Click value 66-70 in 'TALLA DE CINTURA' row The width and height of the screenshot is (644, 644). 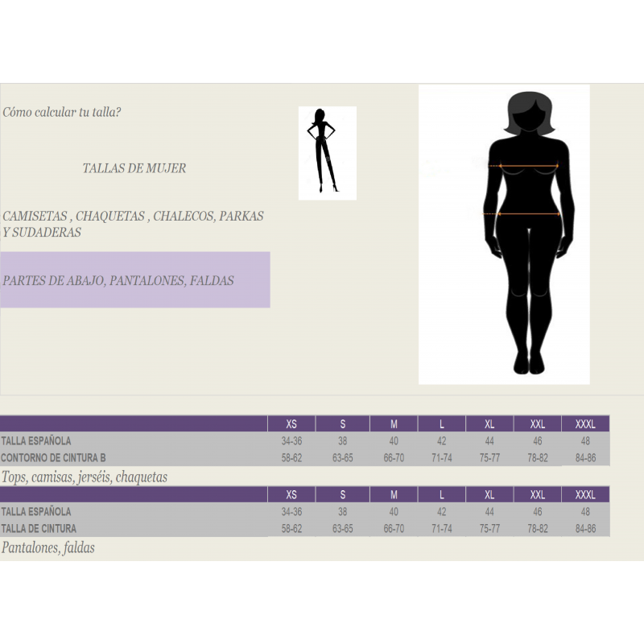[394, 529]
